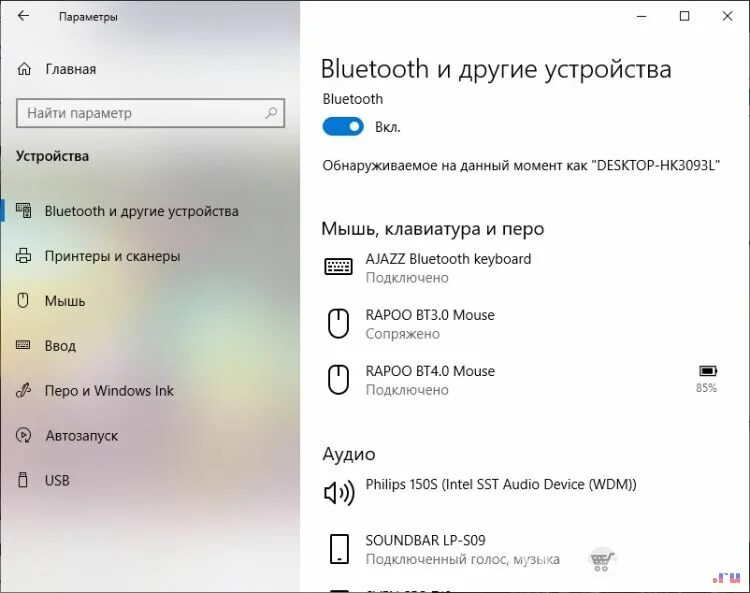Click the Подключенный голос, музыка status
Screen dimensions: 750x593
(463, 559)
